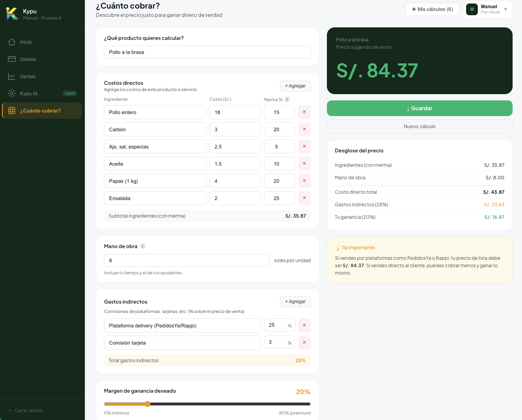Open the Manuel account dropdown arrow
The width and height of the screenshot is (522, 420).
tap(506, 9)
